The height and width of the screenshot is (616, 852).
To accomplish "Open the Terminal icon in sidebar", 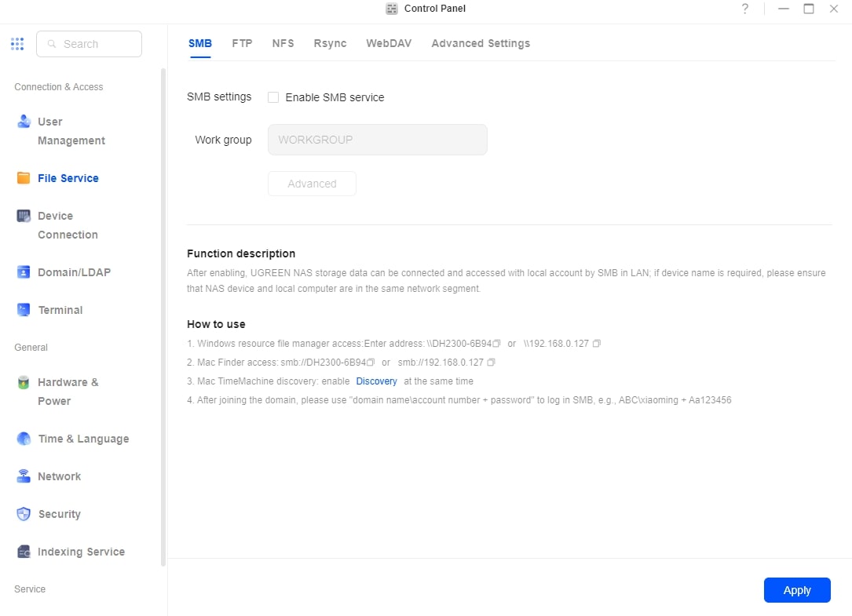I will point(24,310).
